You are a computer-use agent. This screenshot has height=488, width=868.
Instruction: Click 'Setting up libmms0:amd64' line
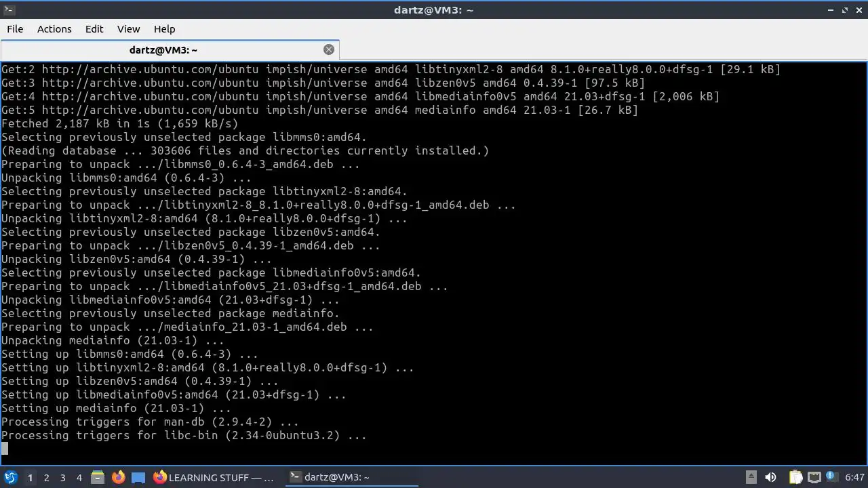(x=130, y=354)
